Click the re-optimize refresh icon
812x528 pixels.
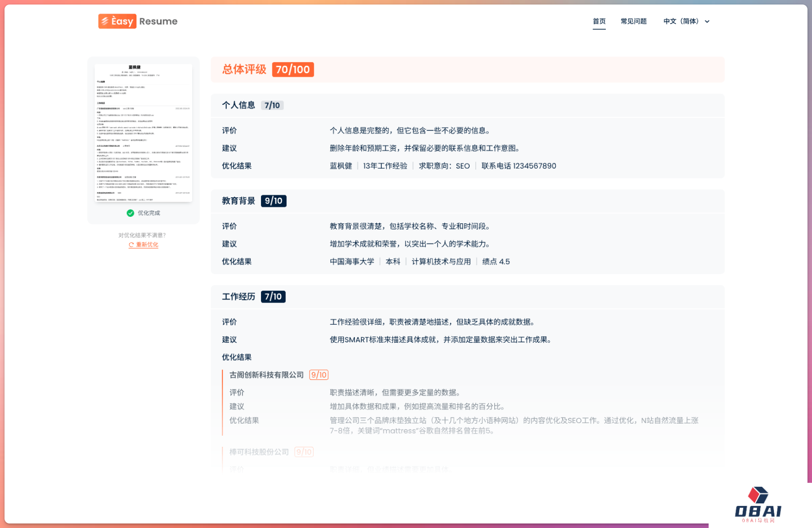pos(131,245)
